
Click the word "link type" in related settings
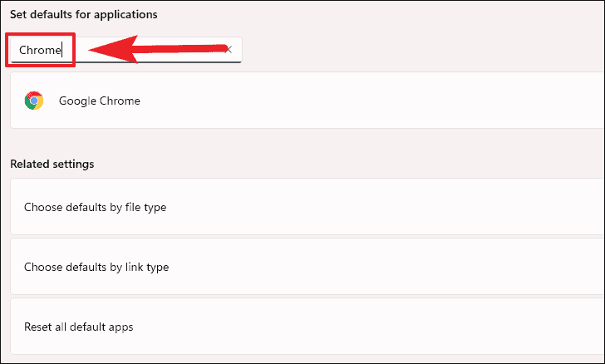147,267
